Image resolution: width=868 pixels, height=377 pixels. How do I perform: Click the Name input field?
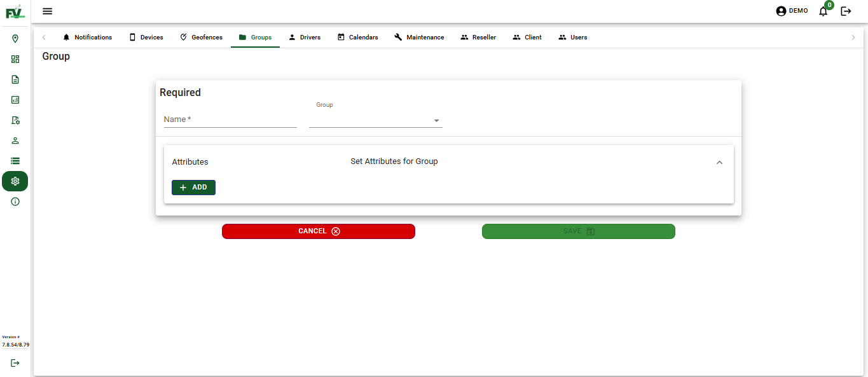(x=229, y=119)
